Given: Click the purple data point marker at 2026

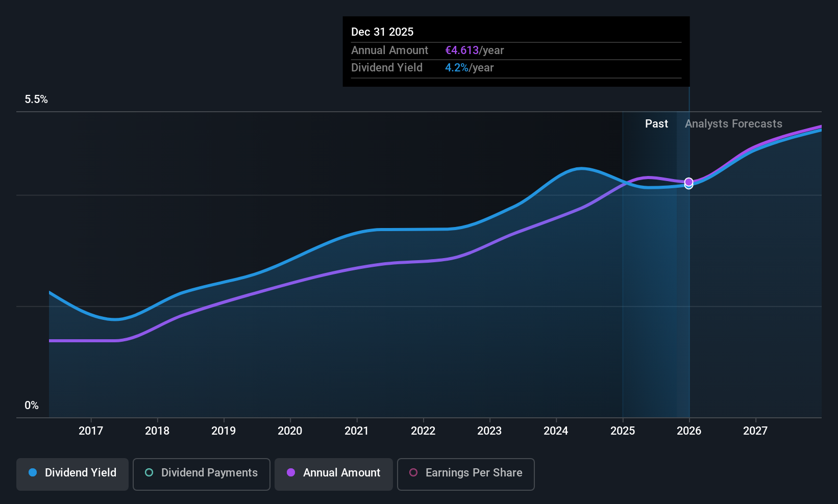Looking at the screenshot, I should tap(688, 182).
